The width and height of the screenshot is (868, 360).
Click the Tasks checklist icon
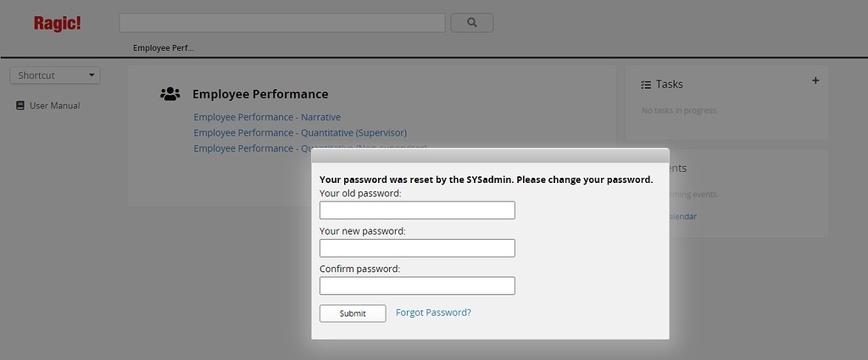coord(645,85)
